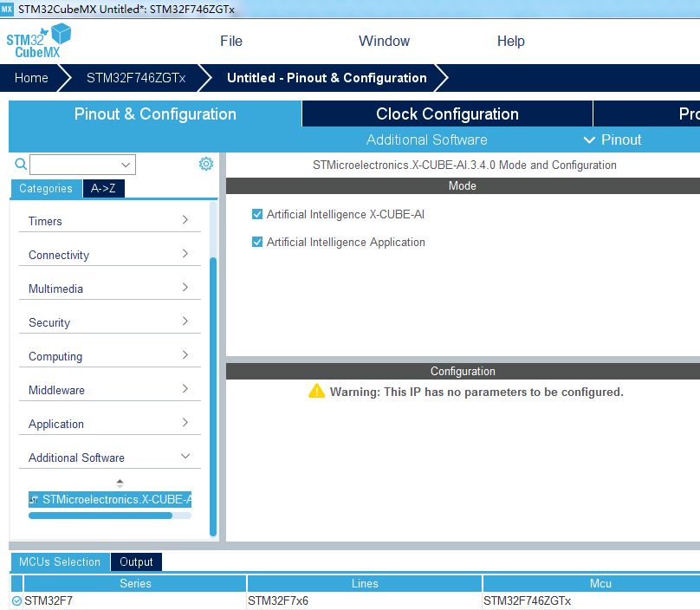This screenshot has width=700, height=610.
Task: Click the horizontal scrollbar under X-CUBE-AI entry
Action: (x=100, y=516)
